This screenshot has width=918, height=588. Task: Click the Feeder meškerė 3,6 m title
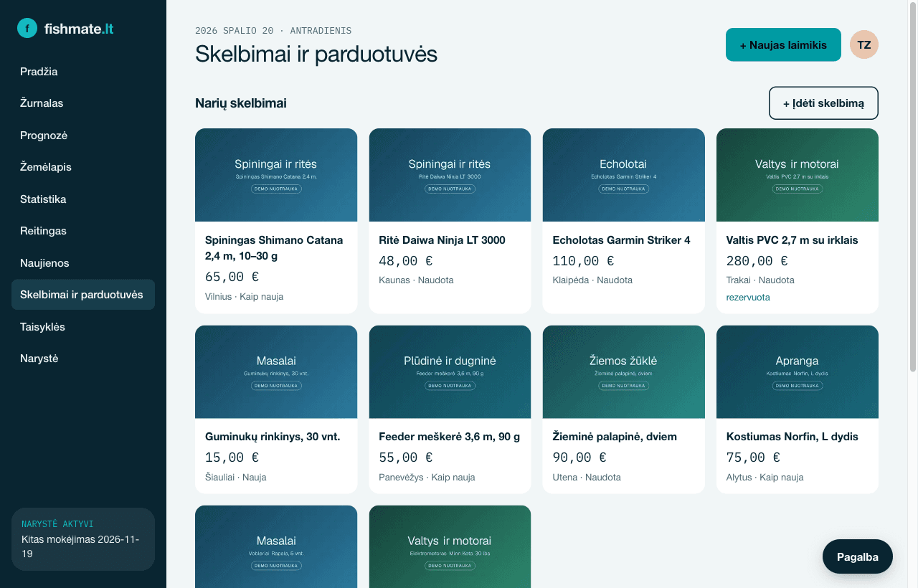pos(449,437)
